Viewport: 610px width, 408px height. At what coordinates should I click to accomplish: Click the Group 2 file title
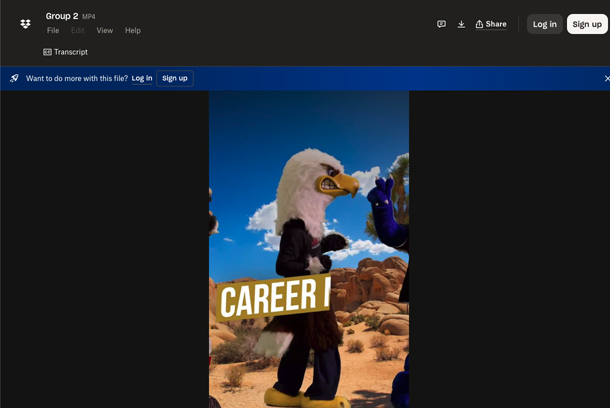coord(62,16)
